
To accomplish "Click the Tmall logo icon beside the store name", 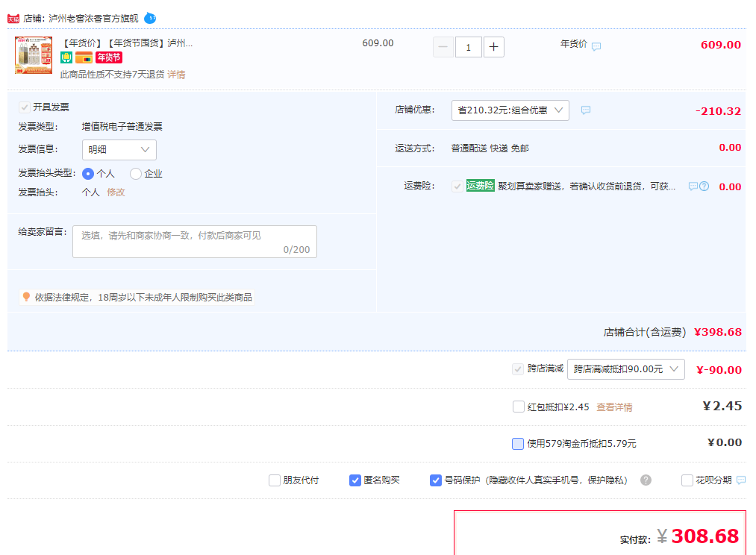I will [x=13, y=19].
